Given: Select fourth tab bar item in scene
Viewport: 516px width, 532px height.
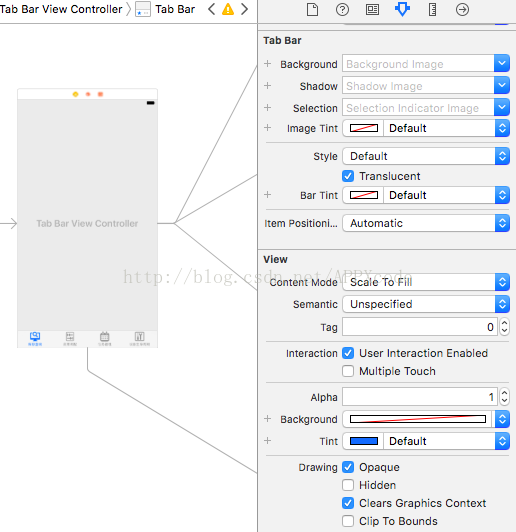Looking at the screenshot, I should [139, 339].
